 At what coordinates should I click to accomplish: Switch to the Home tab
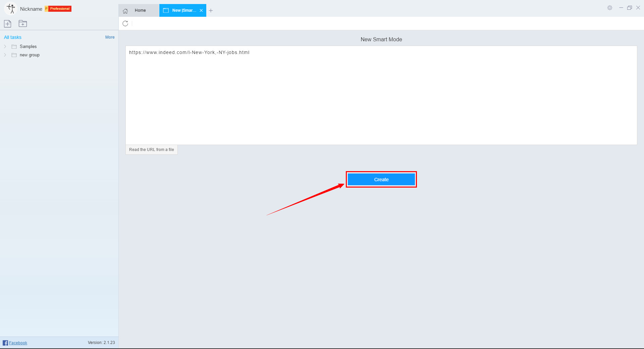[x=139, y=10]
